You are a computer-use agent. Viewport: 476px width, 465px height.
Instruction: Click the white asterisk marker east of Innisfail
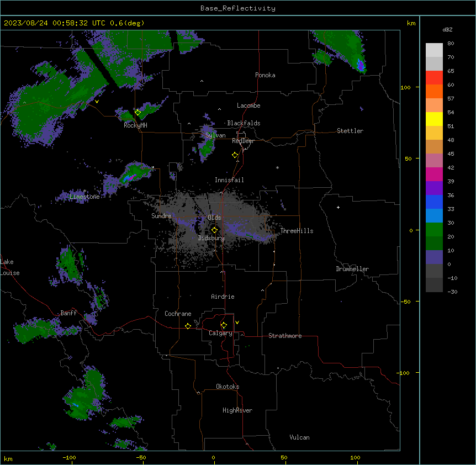click(277, 167)
